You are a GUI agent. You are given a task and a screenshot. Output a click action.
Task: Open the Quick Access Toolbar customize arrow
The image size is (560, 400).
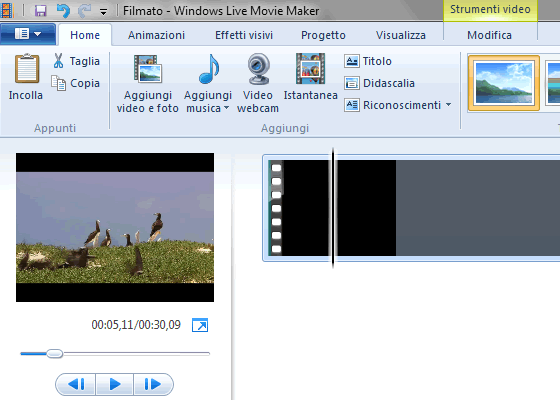[104, 12]
